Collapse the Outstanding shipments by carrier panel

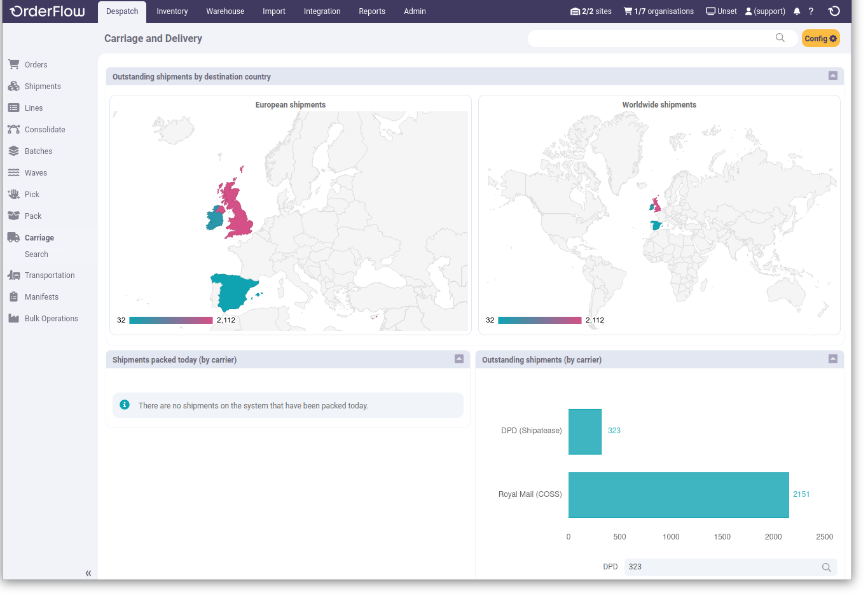832,359
